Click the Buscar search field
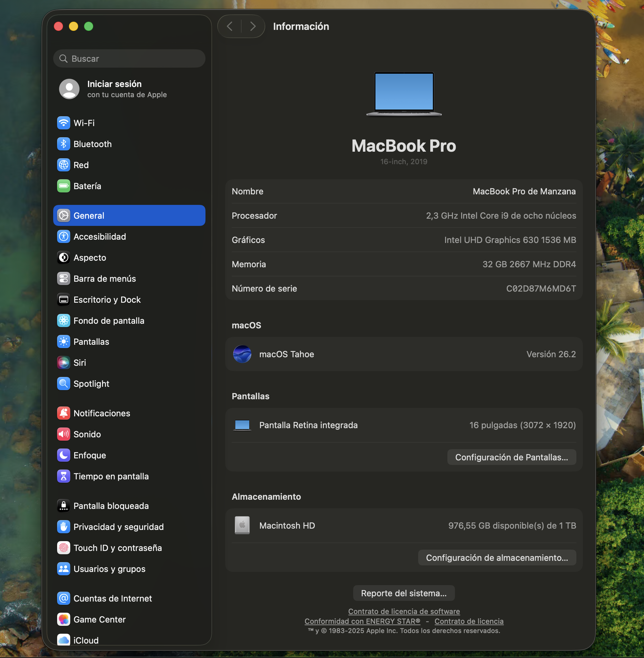The height and width of the screenshot is (658, 644). [x=129, y=58]
